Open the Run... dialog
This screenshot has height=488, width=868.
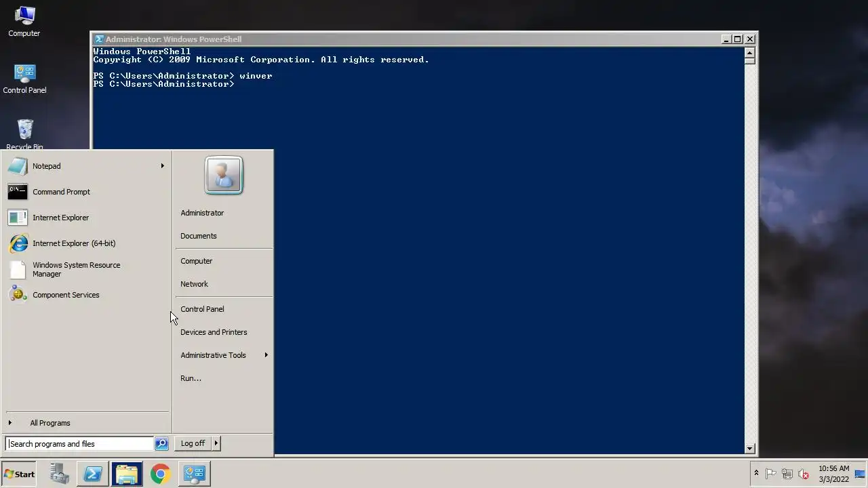click(x=224, y=378)
